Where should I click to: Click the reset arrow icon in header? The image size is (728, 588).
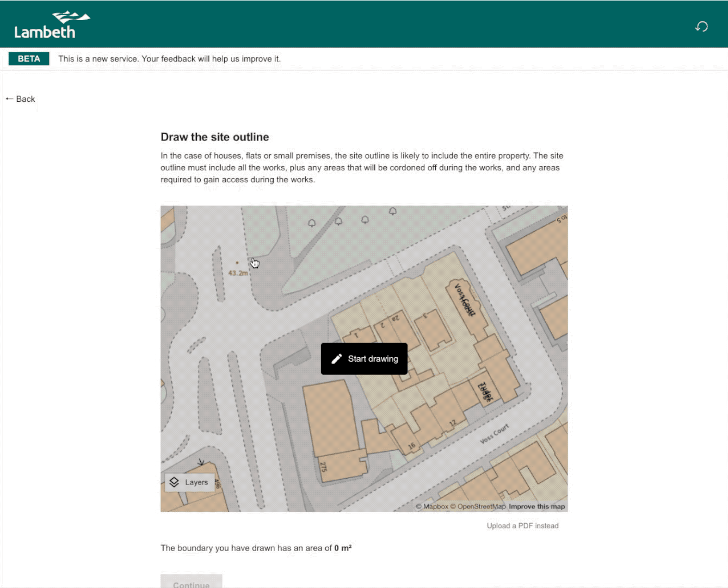702,26
